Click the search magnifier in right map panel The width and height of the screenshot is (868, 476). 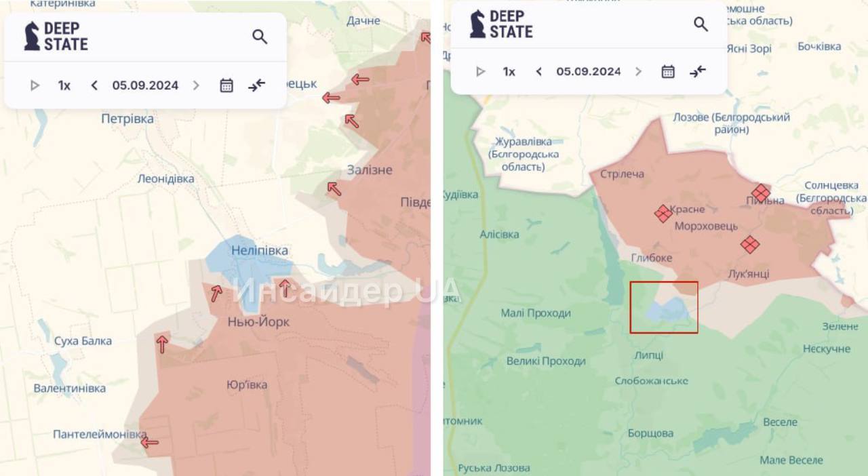pyautogui.click(x=701, y=24)
